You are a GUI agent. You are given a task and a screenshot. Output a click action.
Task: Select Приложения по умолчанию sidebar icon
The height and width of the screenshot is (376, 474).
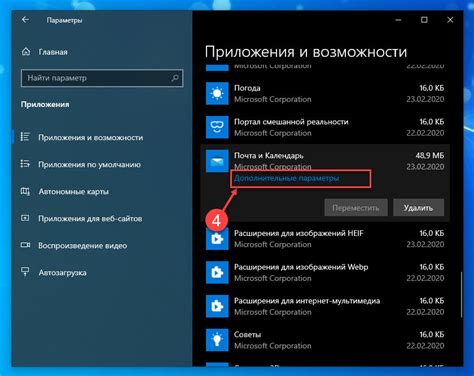pos(25,164)
